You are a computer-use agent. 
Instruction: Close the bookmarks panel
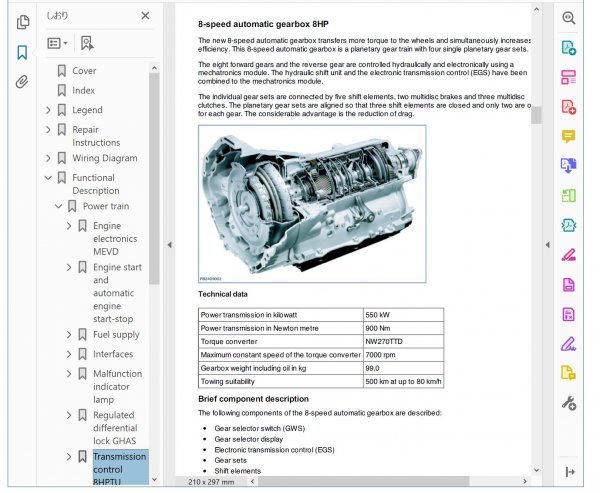click(145, 16)
